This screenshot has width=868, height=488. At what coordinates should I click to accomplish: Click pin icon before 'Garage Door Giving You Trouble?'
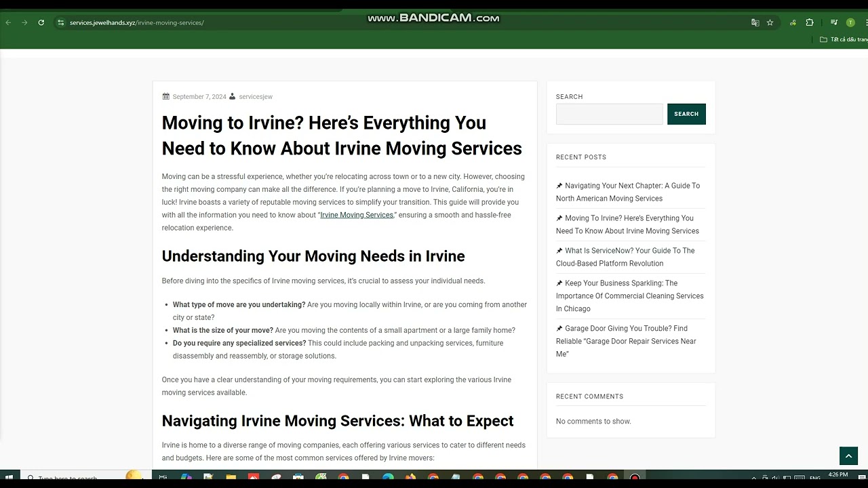point(559,329)
